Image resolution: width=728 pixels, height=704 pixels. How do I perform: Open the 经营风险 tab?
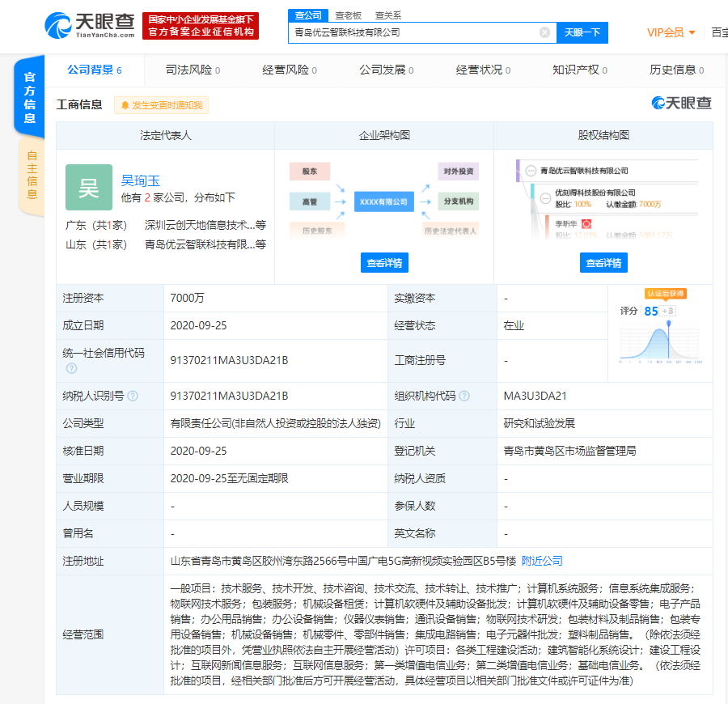click(x=290, y=70)
